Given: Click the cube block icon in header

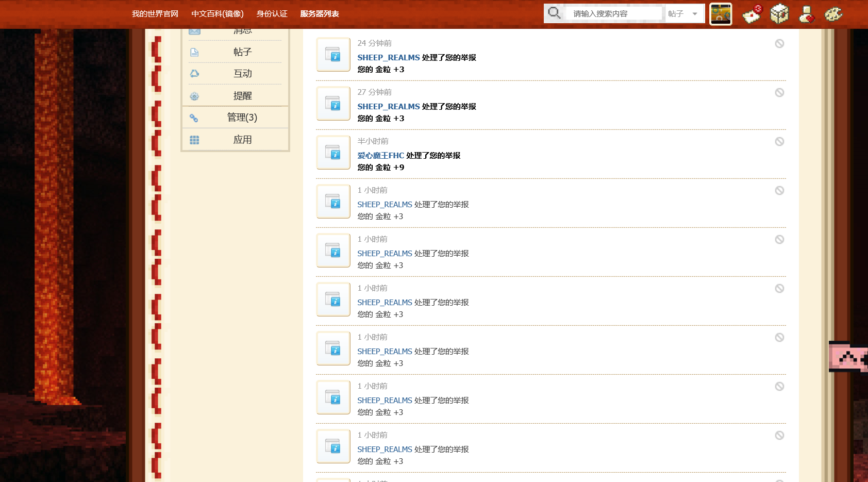Looking at the screenshot, I should pyautogui.click(x=779, y=14).
